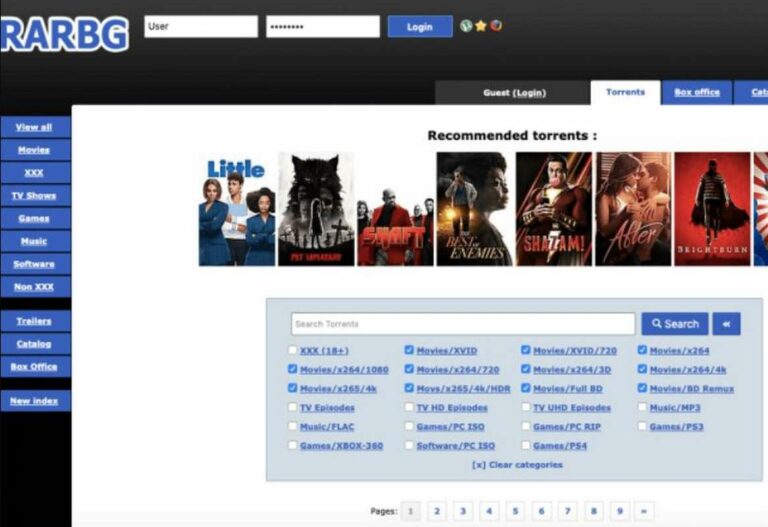Click the double-arrow button beside Search
768x527 pixels.
tap(726, 324)
